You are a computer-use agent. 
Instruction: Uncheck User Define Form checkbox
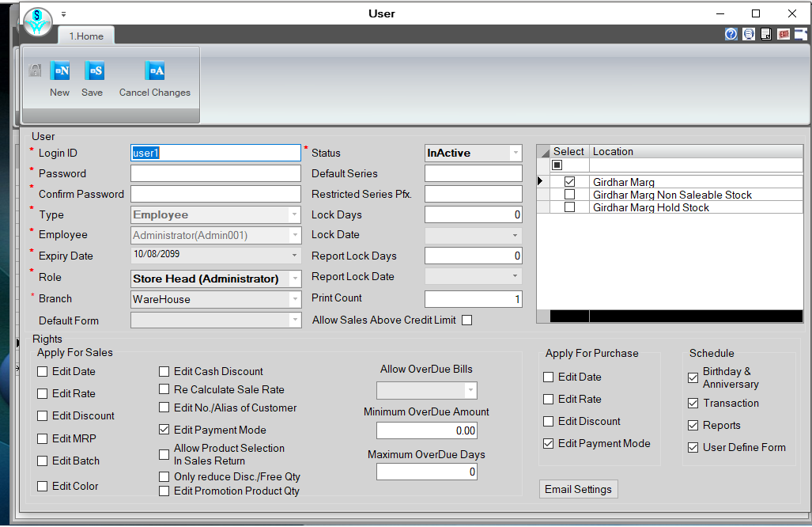click(x=693, y=448)
